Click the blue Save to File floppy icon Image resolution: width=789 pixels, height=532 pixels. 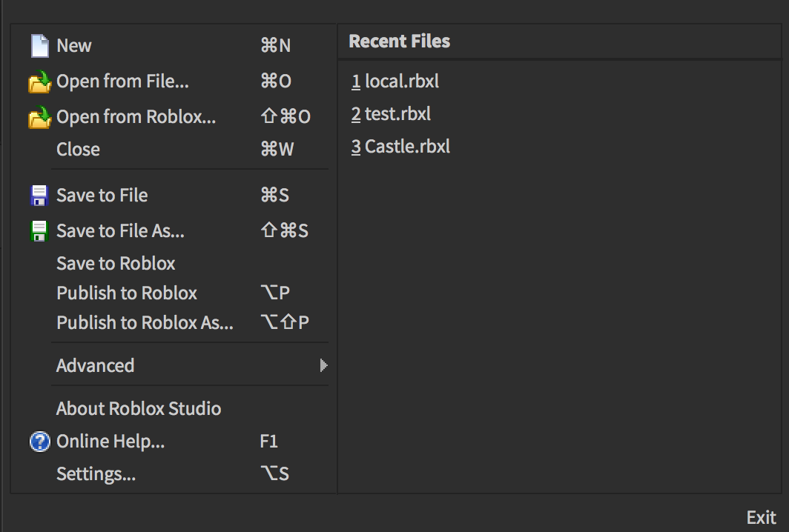tap(39, 196)
